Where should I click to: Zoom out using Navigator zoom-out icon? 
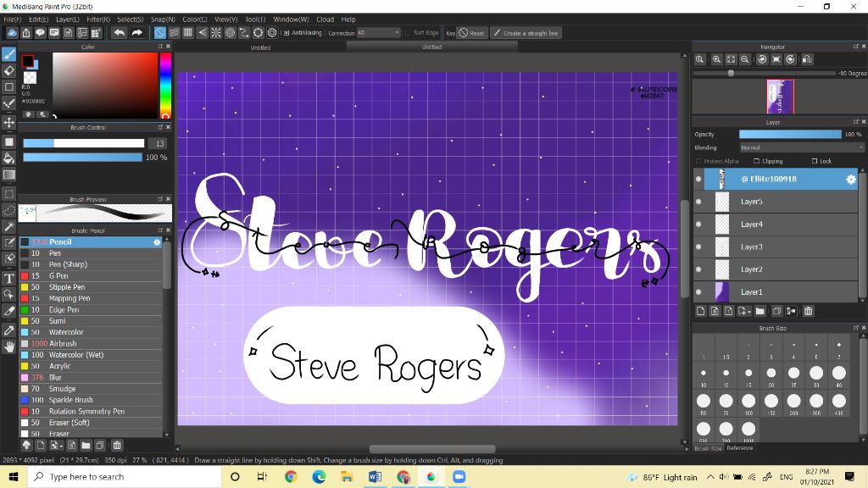click(745, 59)
